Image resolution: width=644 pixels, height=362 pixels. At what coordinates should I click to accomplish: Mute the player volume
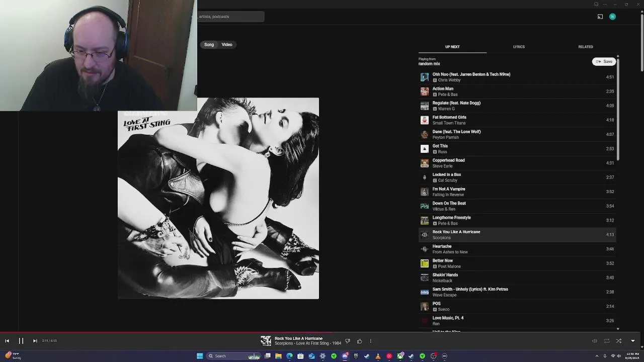tap(594, 341)
